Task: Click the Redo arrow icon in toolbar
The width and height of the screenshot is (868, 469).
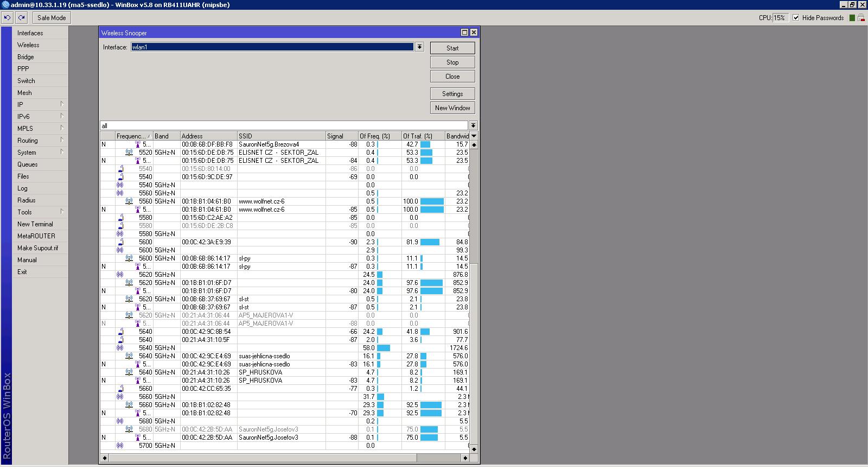Action: click(x=22, y=17)
